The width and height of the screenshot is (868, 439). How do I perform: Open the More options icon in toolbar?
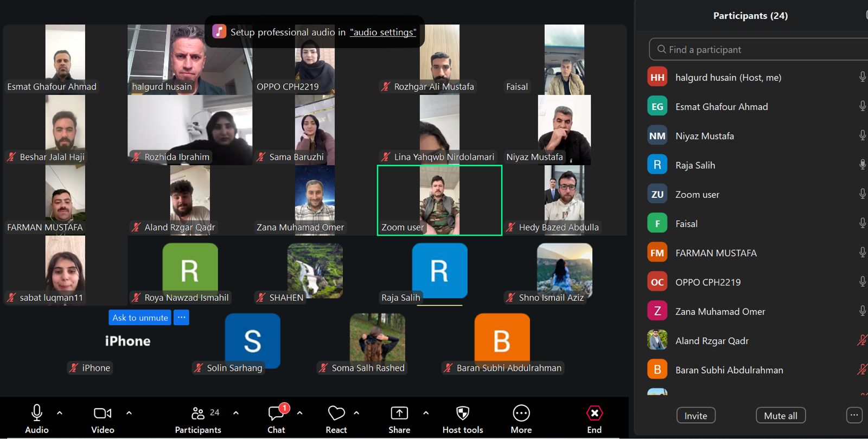pyautogui.click(x=521, y=414)
